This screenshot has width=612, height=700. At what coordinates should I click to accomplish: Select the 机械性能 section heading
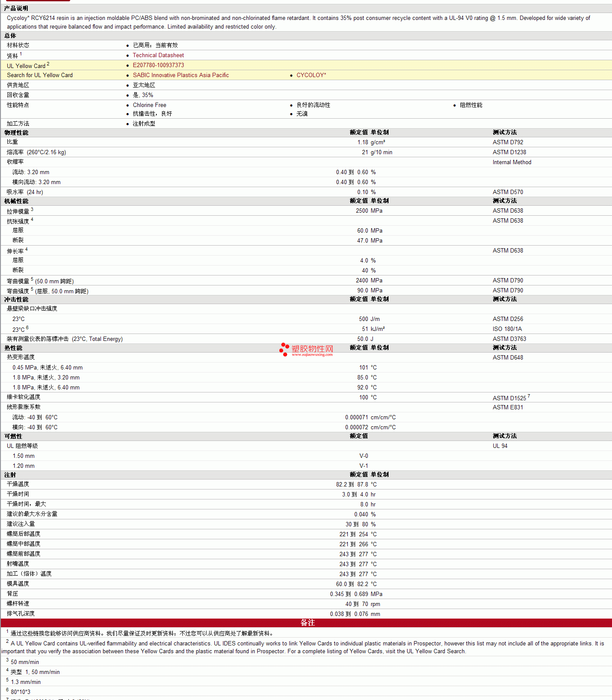16,201
